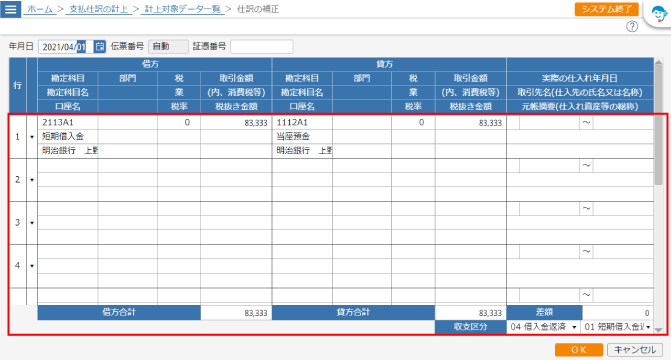This screenshot has height=360, width=671.
Task: Click row 2 debit account code cell
Action: tap(68, 166)
